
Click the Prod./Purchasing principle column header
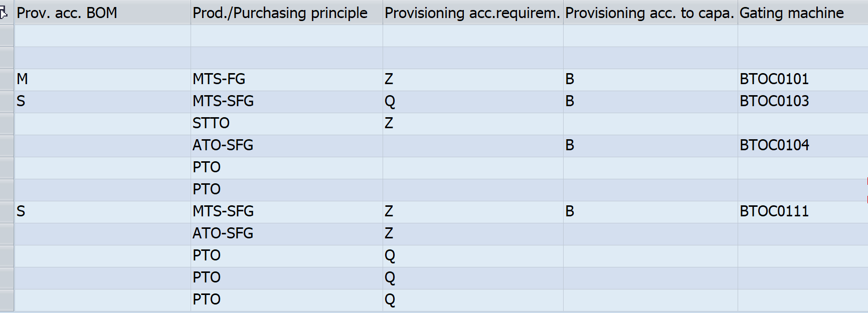pos(286,13)
